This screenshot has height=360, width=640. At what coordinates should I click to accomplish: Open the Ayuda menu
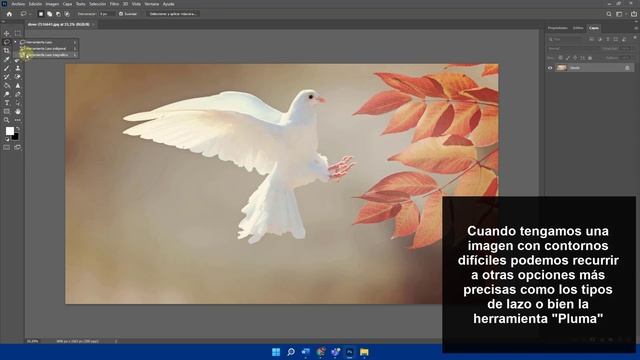coord(169,4)
